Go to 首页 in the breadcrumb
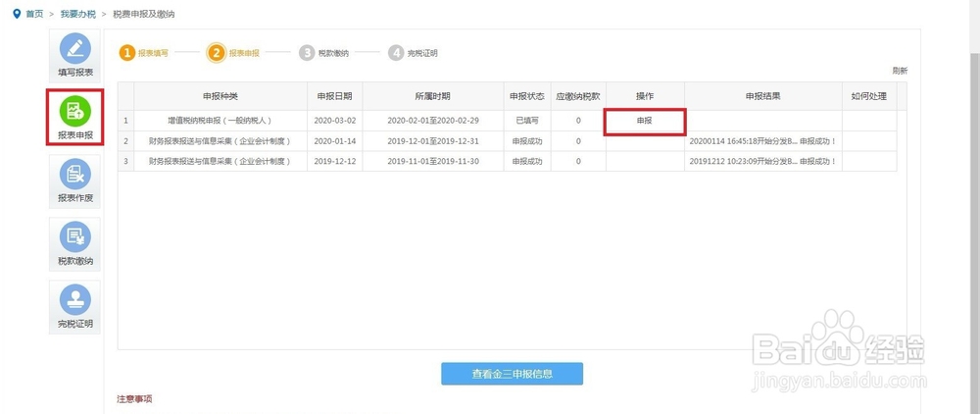Viewport: 980px width, 414px height. (34, 14)
